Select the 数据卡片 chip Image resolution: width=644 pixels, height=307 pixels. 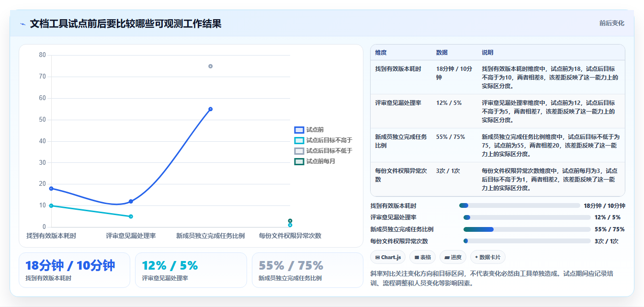click(487, 257)
